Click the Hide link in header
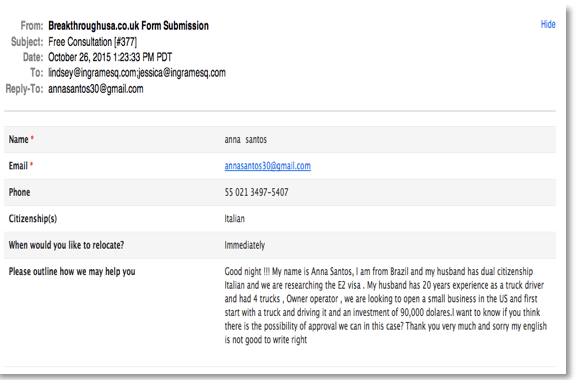This screenshot has height=386, width=579. (548, 24)
